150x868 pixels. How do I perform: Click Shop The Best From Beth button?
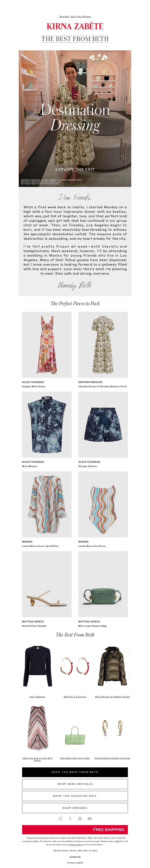pos(75,772)
